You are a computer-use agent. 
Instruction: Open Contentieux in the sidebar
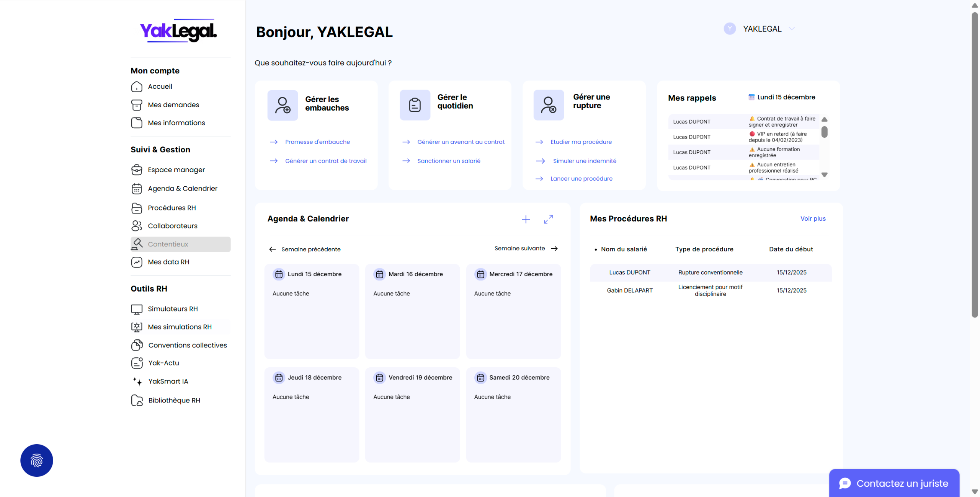click(x=168, y=244)
